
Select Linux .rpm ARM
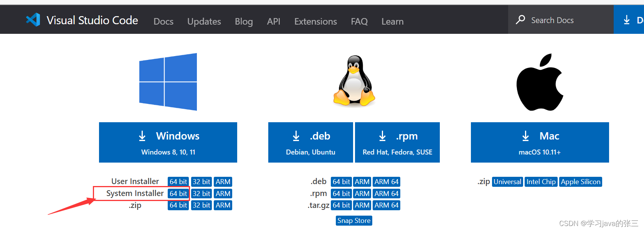362,194
